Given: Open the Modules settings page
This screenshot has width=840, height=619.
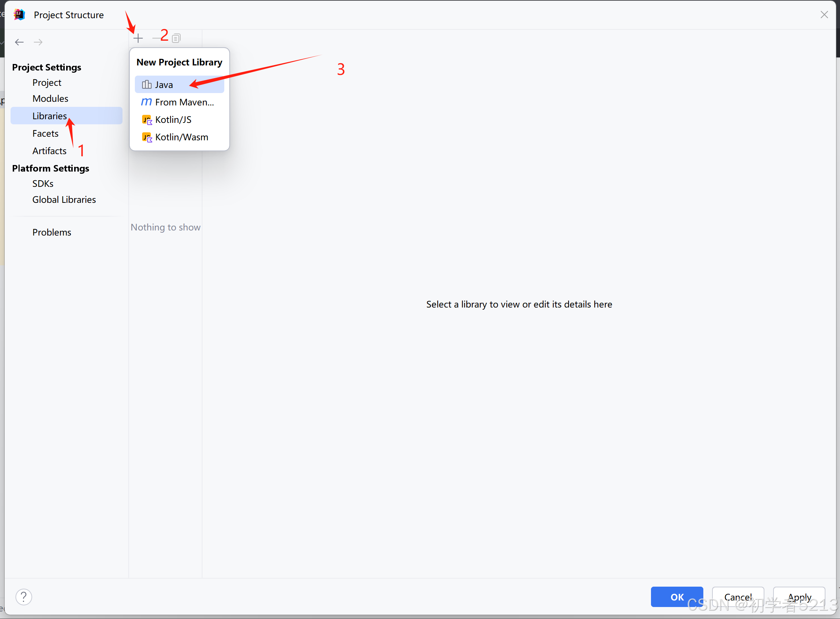Looking at the screenshot, I should [50, 99].
